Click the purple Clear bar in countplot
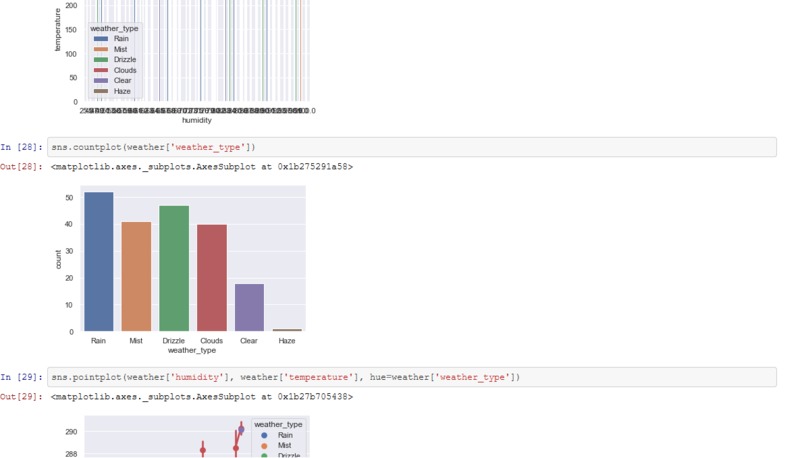The width and height of the screenshot is (806, 458). (x=249, y=307)
